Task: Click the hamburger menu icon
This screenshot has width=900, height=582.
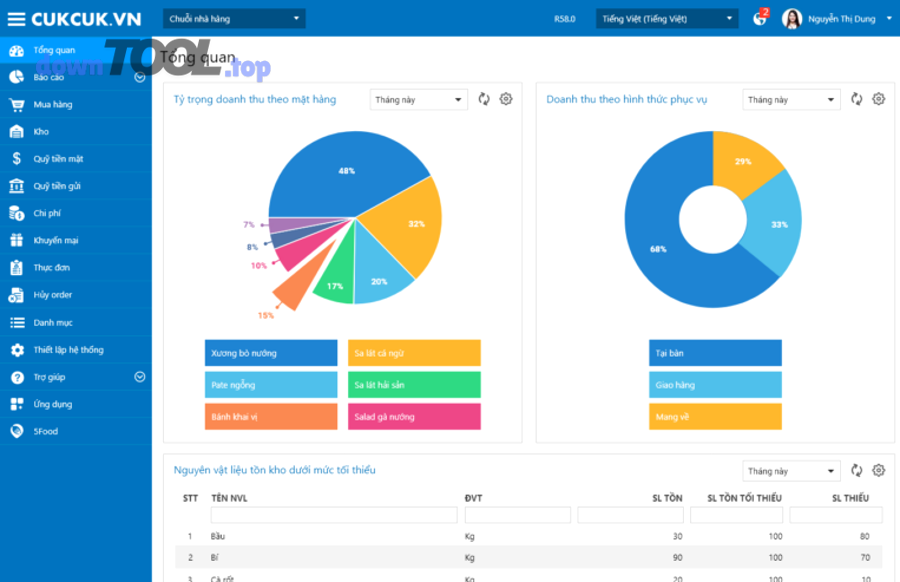Action: click(16, 19)
